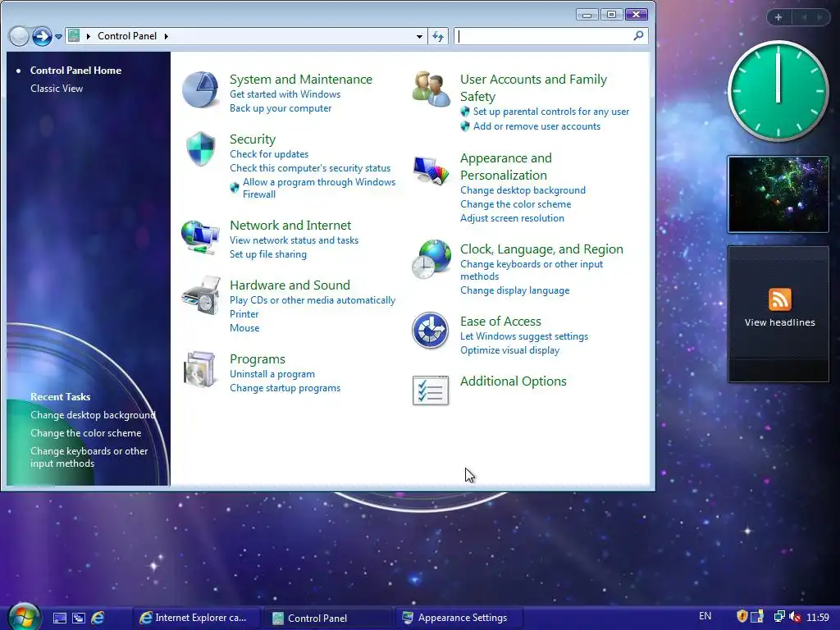Open the Programs category icon
Image resolution: width=840 pixels, height=630 pixels.
coord(199,369)
